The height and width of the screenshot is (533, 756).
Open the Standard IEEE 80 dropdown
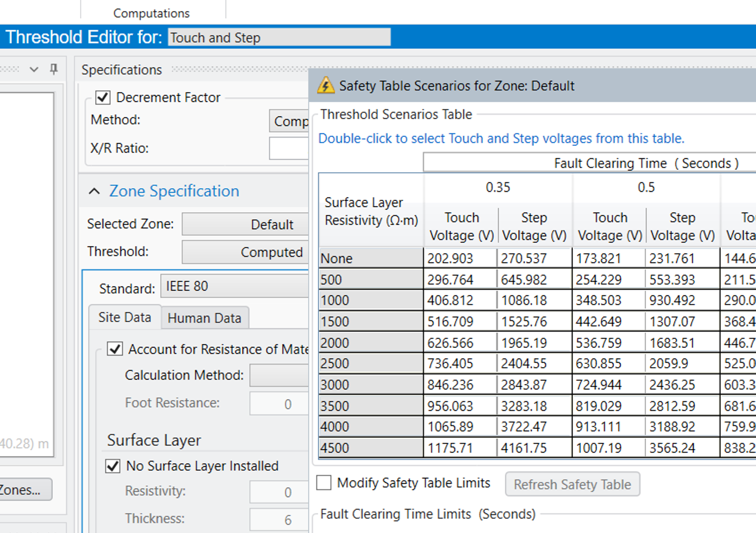[x=234, y=286]
